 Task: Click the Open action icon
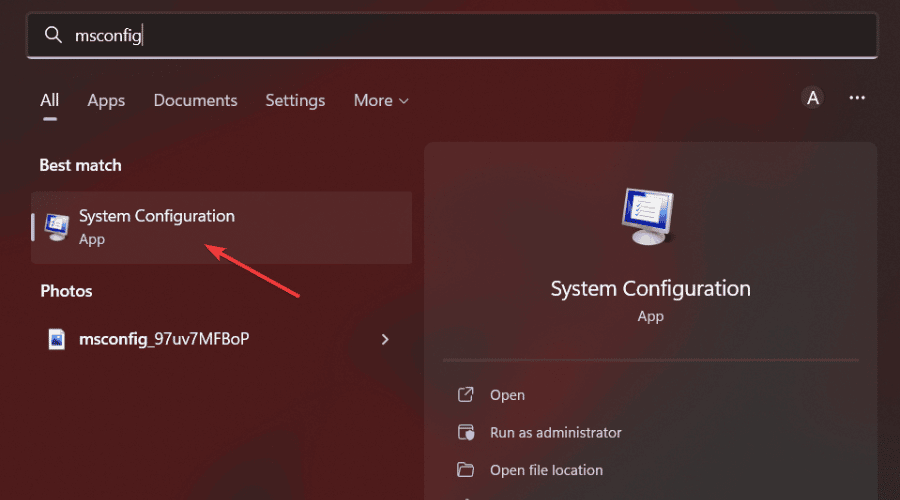coord(465,394)
